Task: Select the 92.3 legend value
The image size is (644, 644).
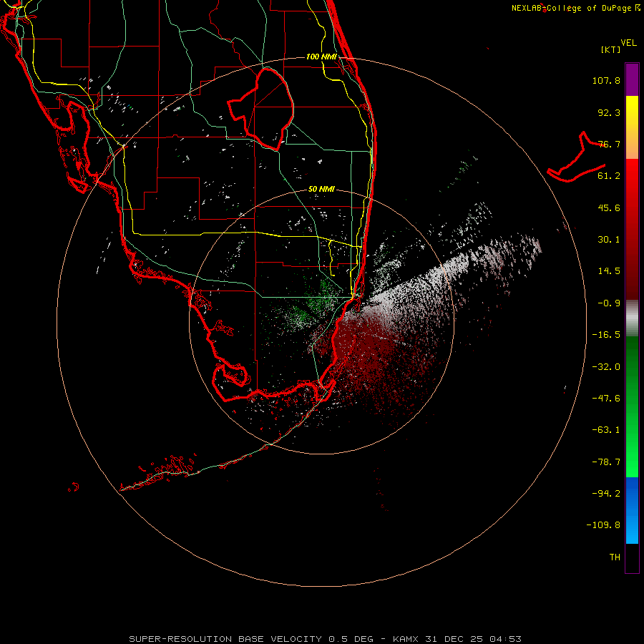Action: [x=609, y=112]
